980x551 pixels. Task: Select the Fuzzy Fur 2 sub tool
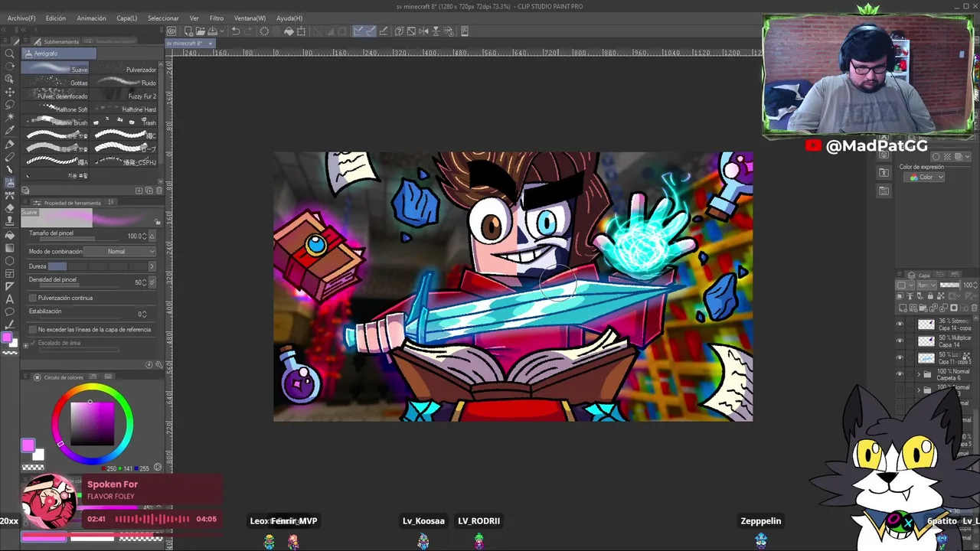pos(125,96)
